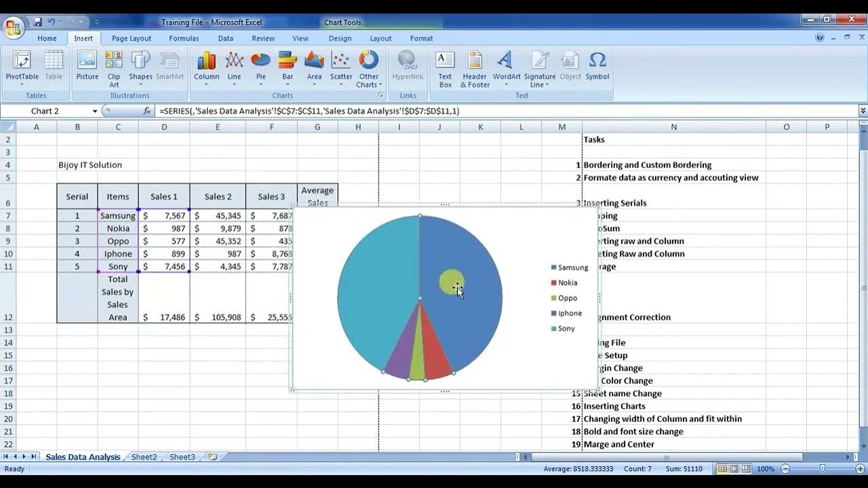
Task: Insert a Scatter chart
Action: pos(341,68)
